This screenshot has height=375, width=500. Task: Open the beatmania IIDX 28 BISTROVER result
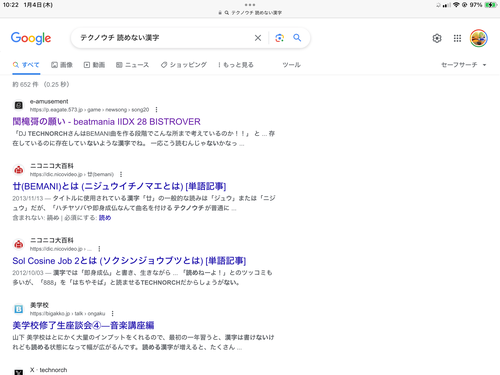[107, 122]
